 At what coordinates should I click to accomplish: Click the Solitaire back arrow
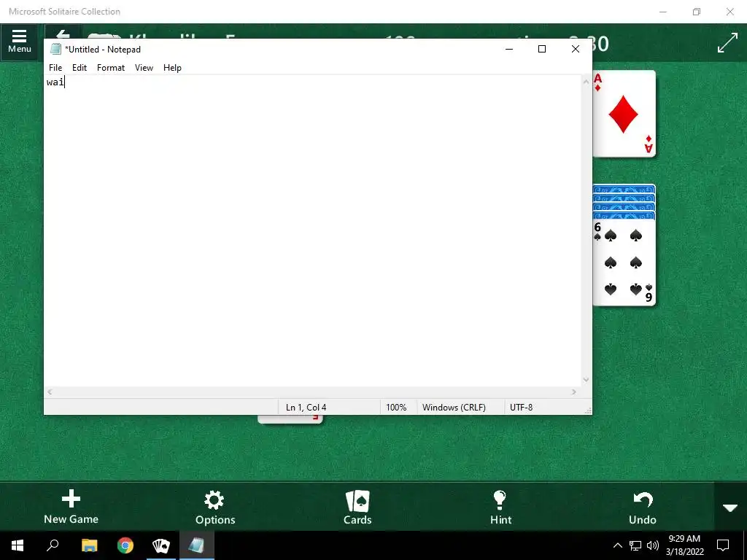tap(63, 34)
